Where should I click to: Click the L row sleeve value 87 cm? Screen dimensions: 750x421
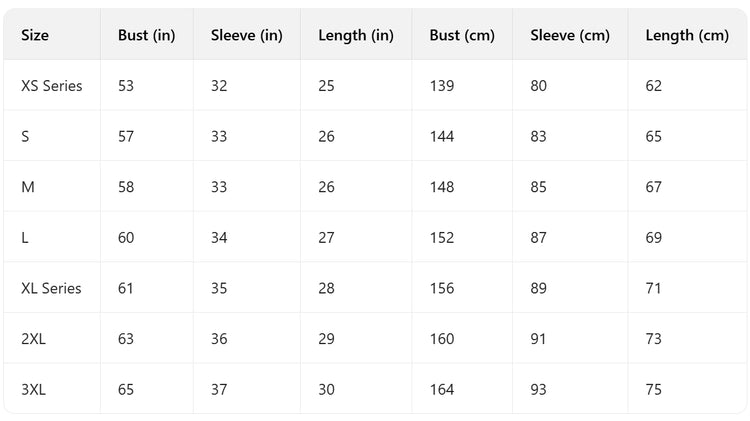538,238
